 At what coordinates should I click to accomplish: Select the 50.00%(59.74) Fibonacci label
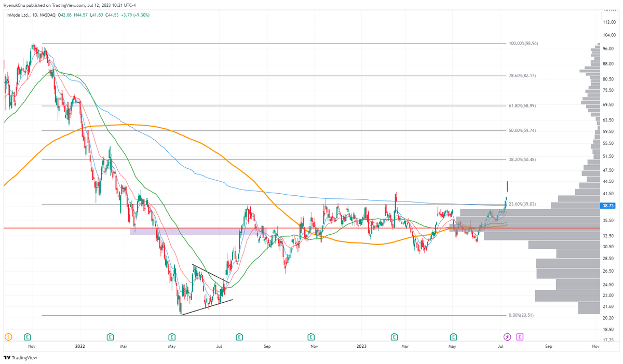pyautogui.click(x=522, y=130)
